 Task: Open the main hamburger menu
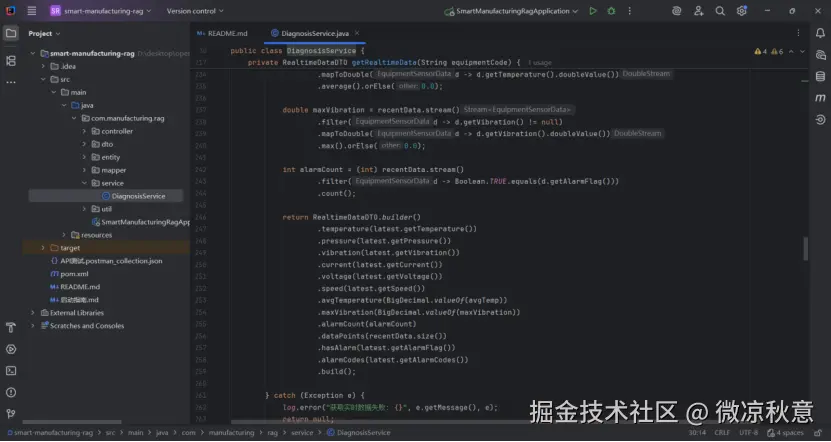coord(32,11)
